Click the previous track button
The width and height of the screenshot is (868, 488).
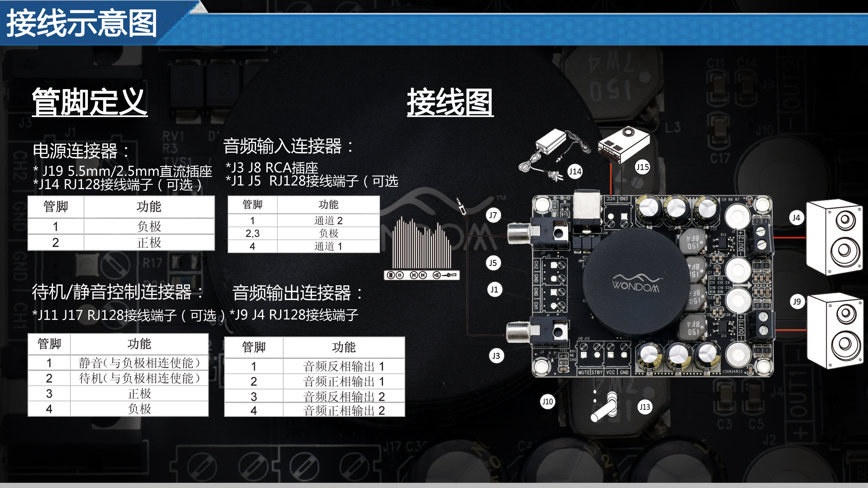(x=414, y=275)
